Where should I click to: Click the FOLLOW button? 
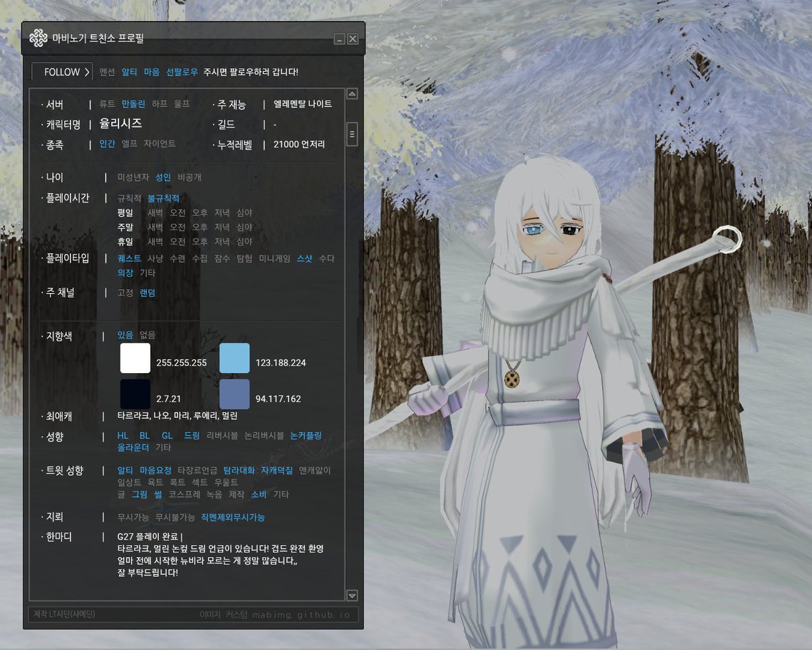(x=62, y=72)
